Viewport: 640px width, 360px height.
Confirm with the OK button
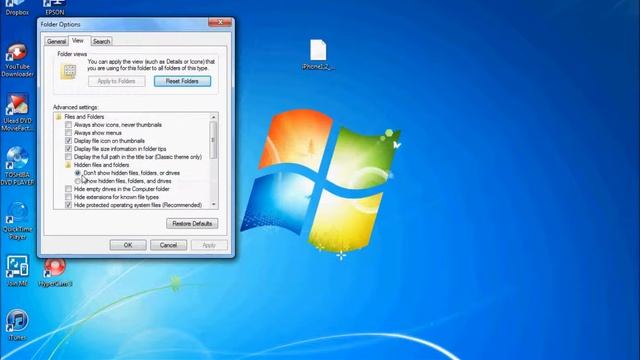pyautogui.click(x=128, y=245)
